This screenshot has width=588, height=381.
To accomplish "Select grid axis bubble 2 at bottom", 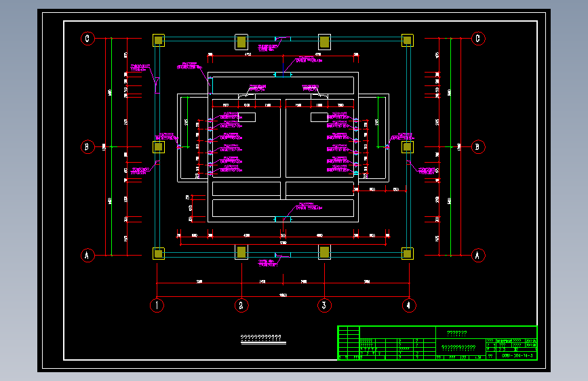I will coord(241,305).
